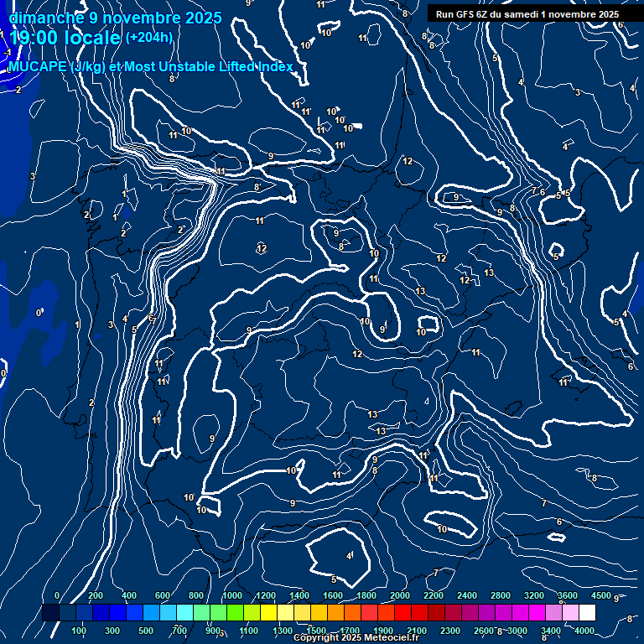
Task: Click the legend scale value '400'
Action: pos(129,595)
